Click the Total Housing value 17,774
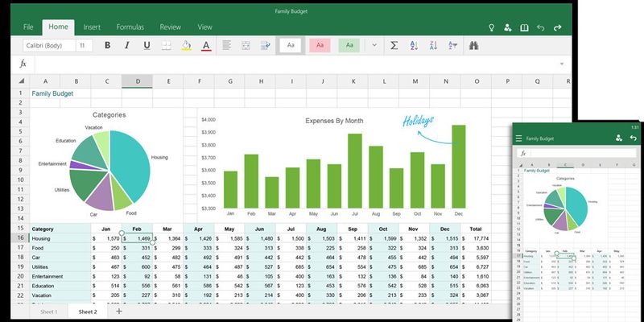The width and height of the screenshot is (644, 322). [476, 238]
